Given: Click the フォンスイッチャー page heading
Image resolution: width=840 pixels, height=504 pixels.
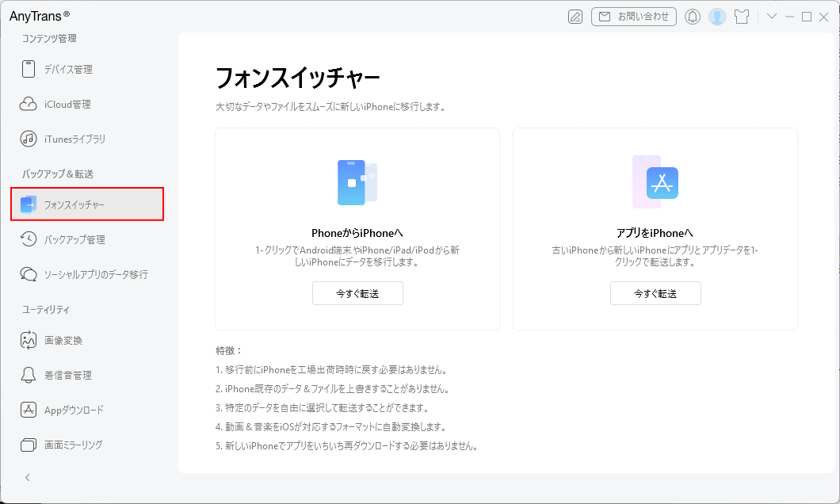Looking at the screenshot, I should coord(297,78).
